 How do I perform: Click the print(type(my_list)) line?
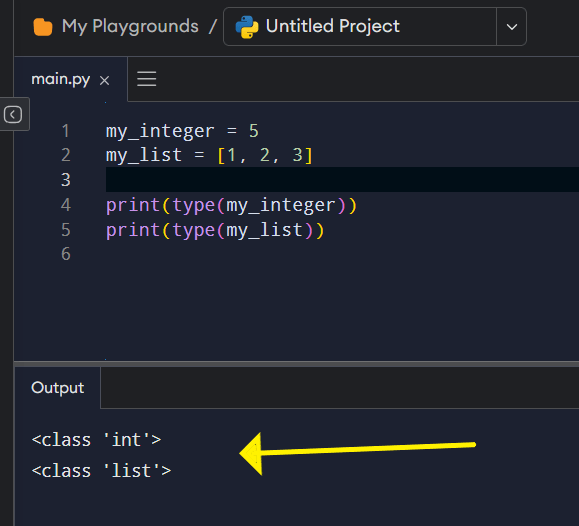click(x=215, y=230)
